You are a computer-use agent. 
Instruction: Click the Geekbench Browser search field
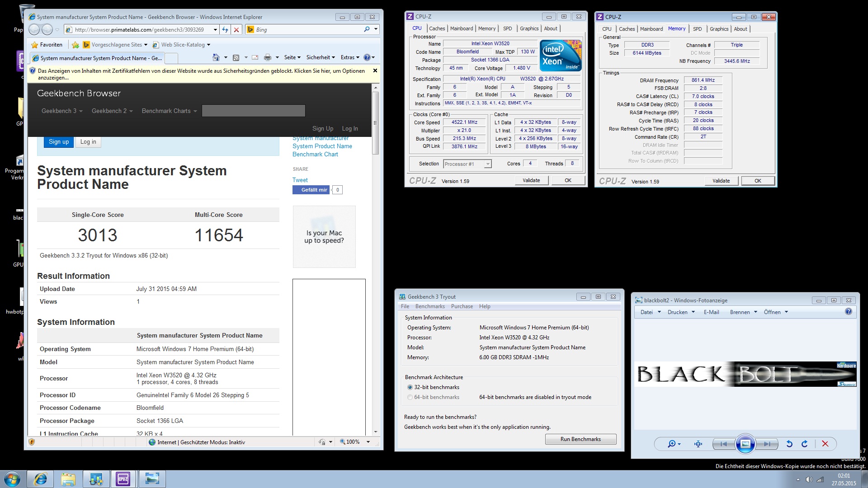[253, 111]
